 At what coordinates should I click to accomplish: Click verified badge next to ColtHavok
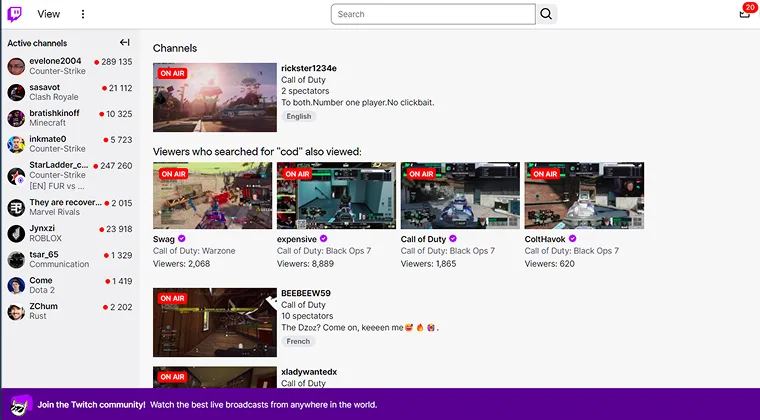click(x=572, y=238)
